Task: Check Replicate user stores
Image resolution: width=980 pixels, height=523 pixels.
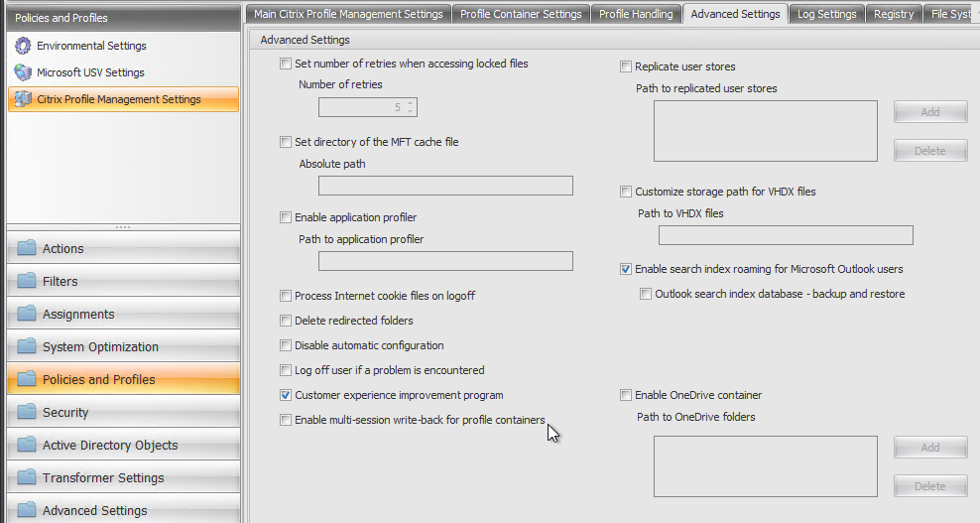Action: click(626, 66)
